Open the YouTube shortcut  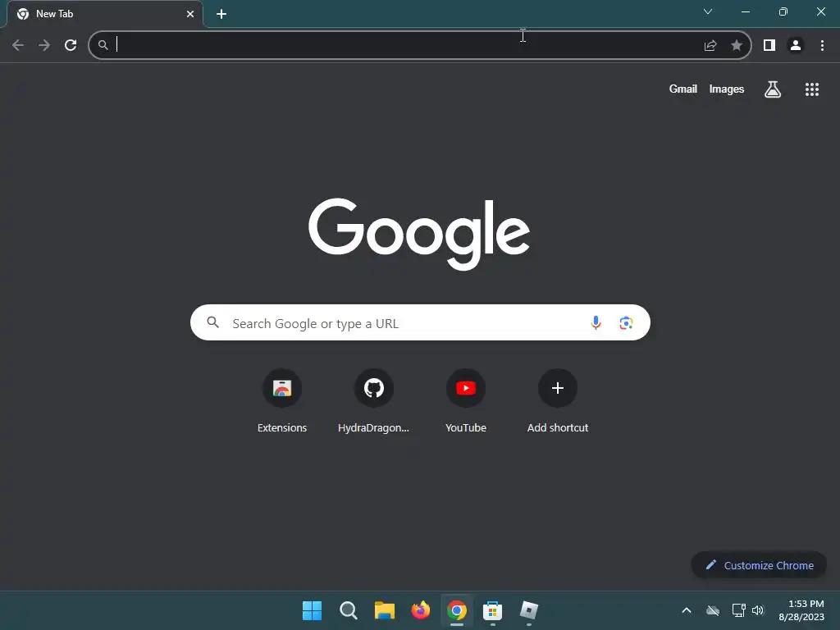click(466, 402)
